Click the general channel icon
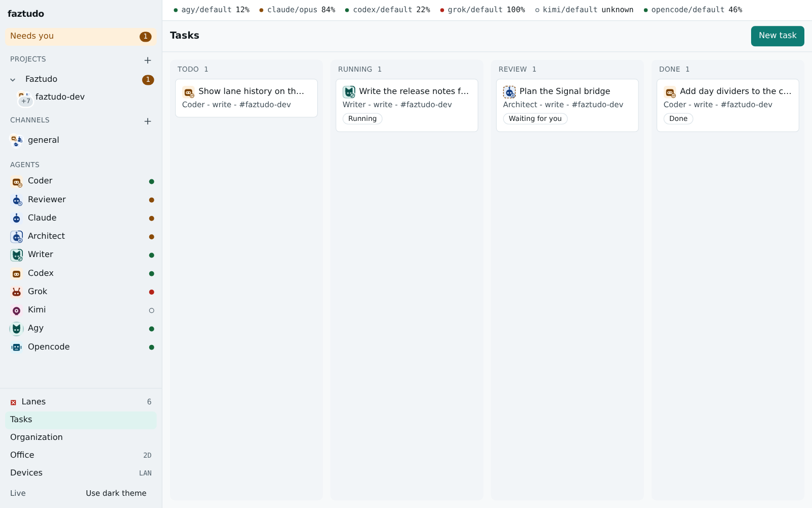Viewport: 812px width, 508px height. [17, 141]
